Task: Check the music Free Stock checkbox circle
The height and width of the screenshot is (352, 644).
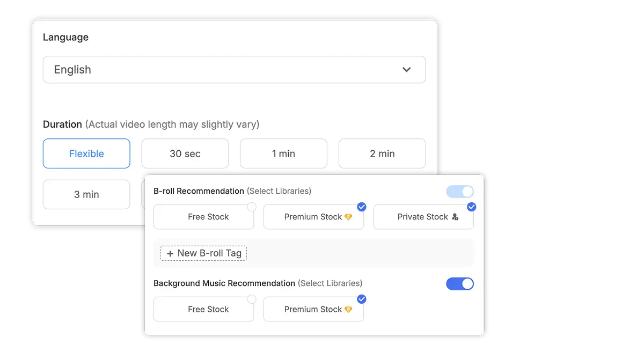Action: coord(252,299)
